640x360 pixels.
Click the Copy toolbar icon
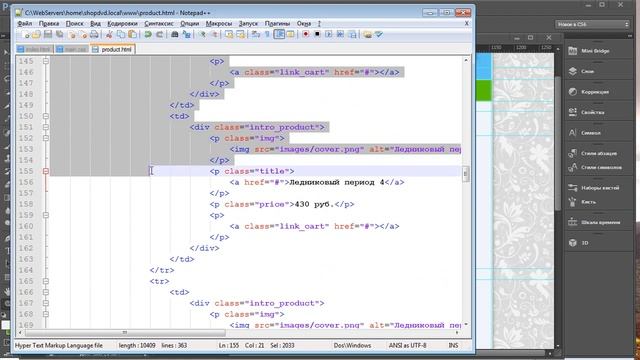[121, 35]
